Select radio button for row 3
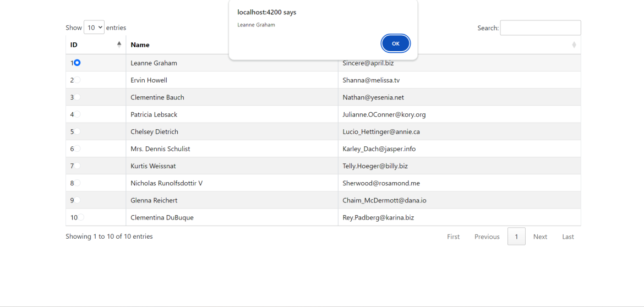Viewport: 644px width, 307px height. tap(77, 97)
